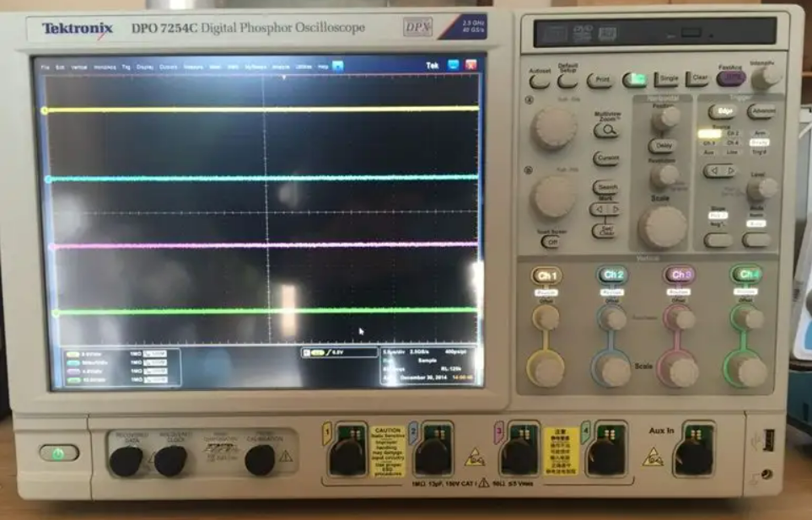Image resolution: width=812 pixels, height=520 pixels.
Task: Push the Print button
Action: tap(600, 80)
